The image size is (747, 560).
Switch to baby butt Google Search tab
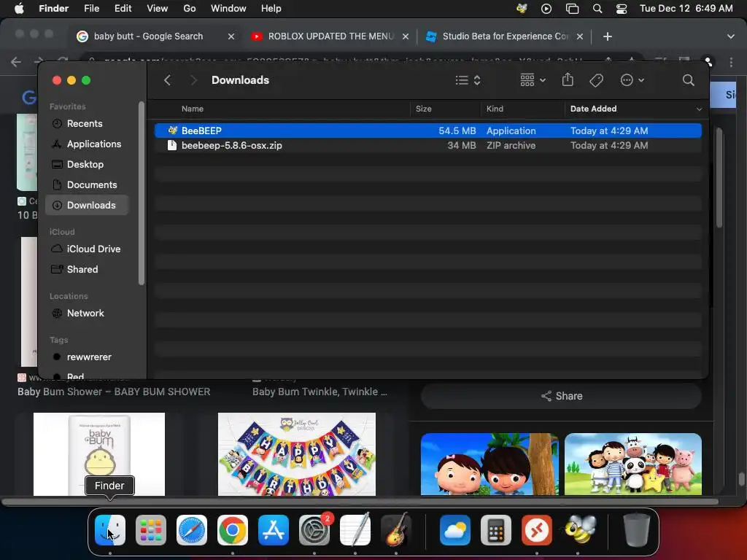tap(149, 36)
